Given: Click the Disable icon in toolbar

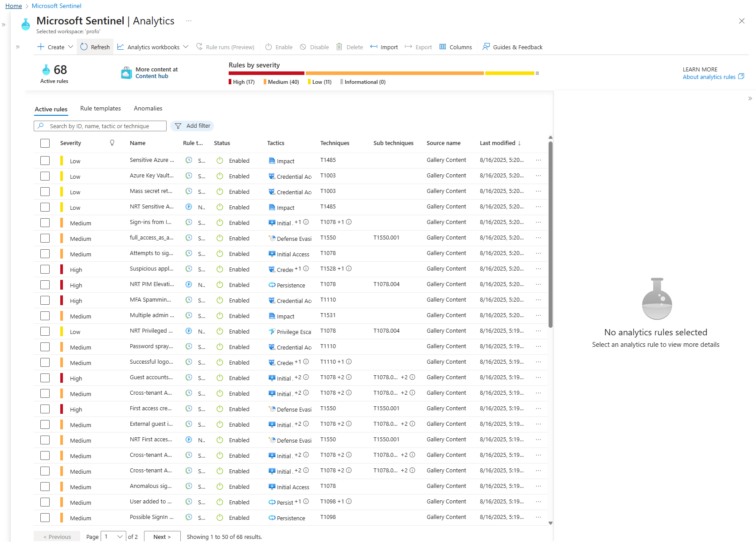Looking at the screenshot, I should [x=303, y=47].
